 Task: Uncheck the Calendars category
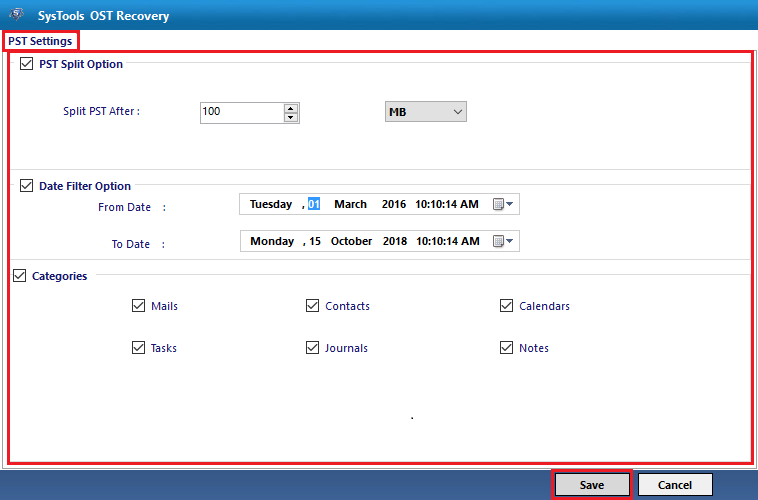tap(506, 306)
